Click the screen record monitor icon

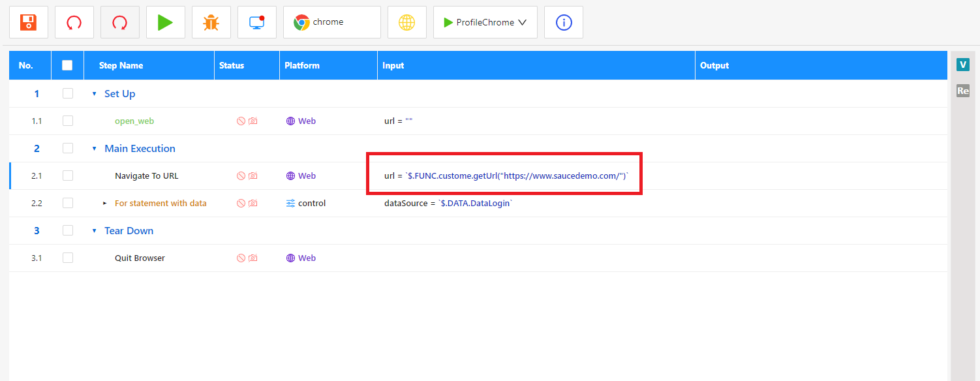coord(256,22)
